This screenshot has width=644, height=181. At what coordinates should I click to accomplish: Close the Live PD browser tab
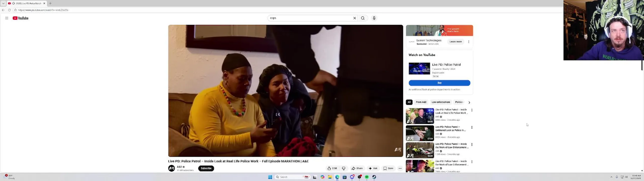click(44, 4)
